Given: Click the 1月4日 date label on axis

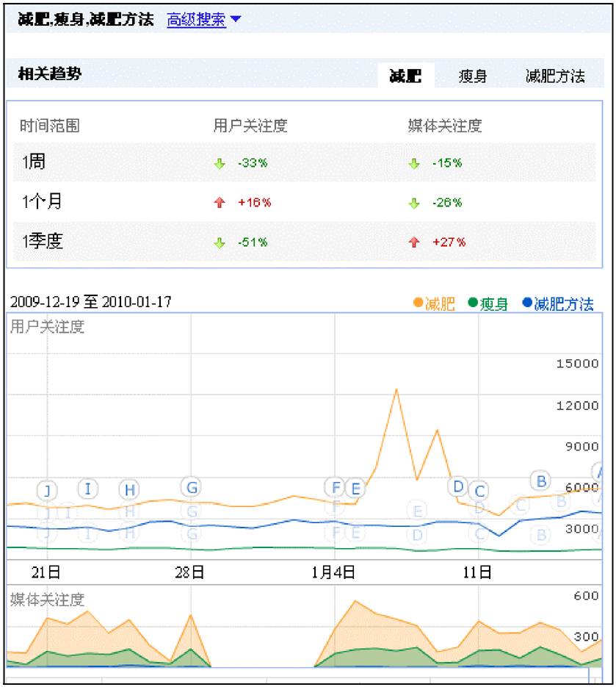Looking at the screenshot, I should [x=333, y=572].
